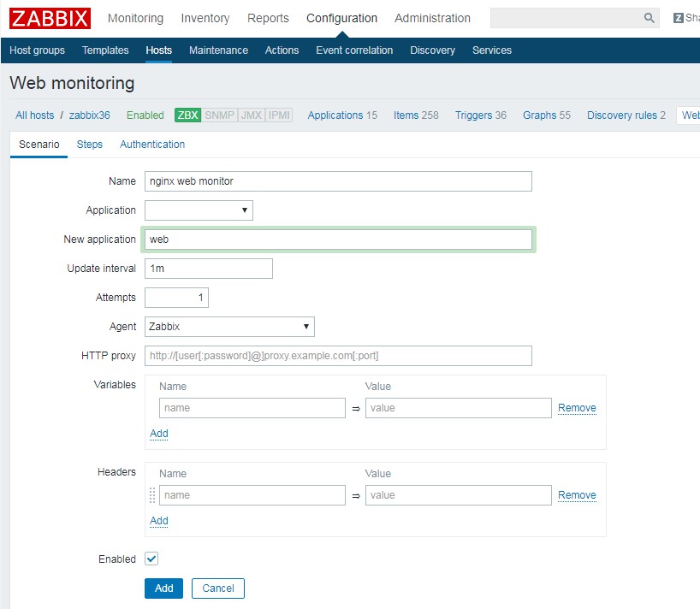The height and width of the screenshot is (609, 700).
Task: Add a new Headers row
Action: 159,521
